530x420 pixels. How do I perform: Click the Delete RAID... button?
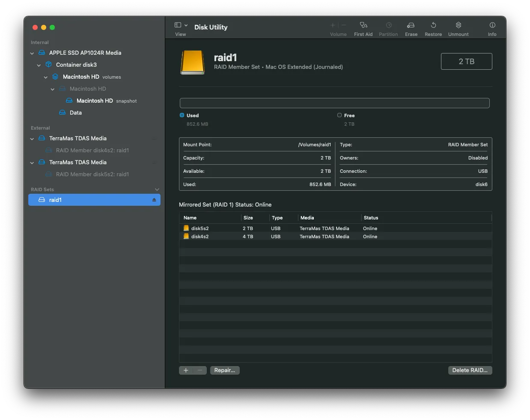(470, 370)
